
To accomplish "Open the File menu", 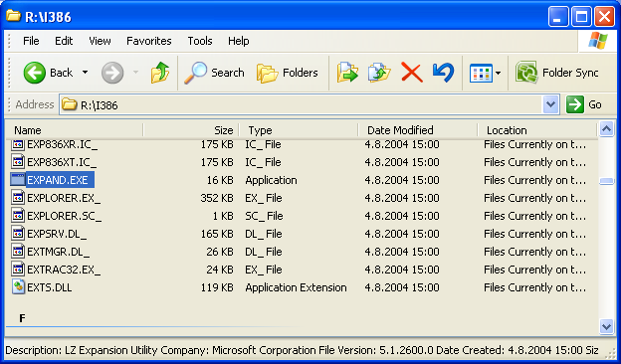I will (x=31, y=41).
